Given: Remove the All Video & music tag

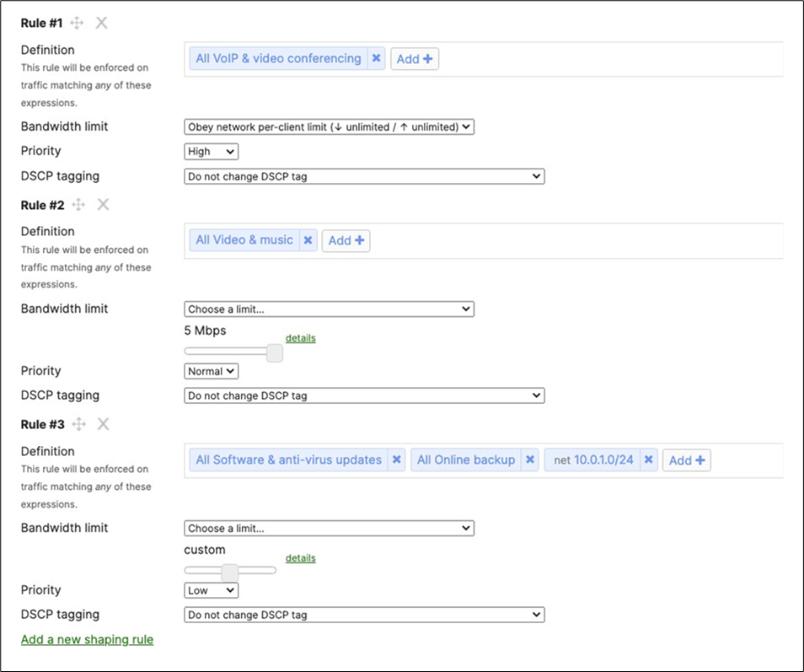Looking at the screenshot, I should point(308,240).
